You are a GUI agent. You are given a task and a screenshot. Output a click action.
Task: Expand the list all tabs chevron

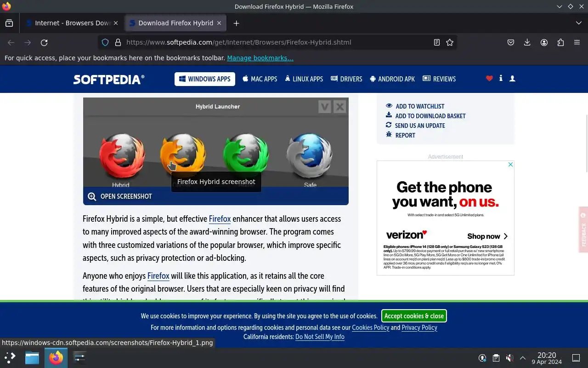coord(578,23)
